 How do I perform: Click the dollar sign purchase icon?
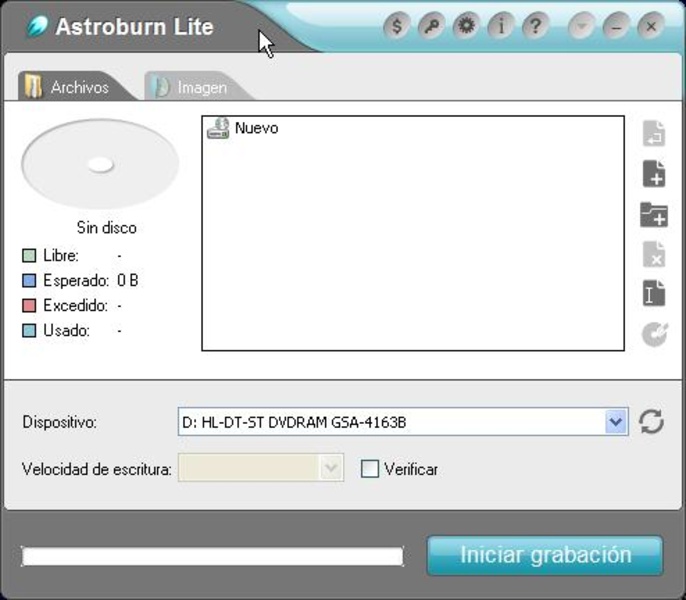[396, 26]
